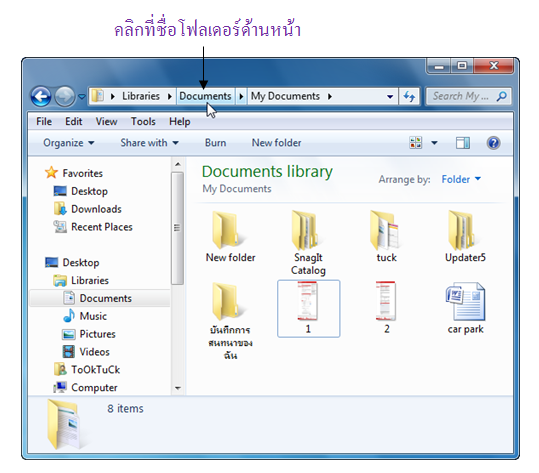Click the Burn button in toolbar

pos(216,143)
